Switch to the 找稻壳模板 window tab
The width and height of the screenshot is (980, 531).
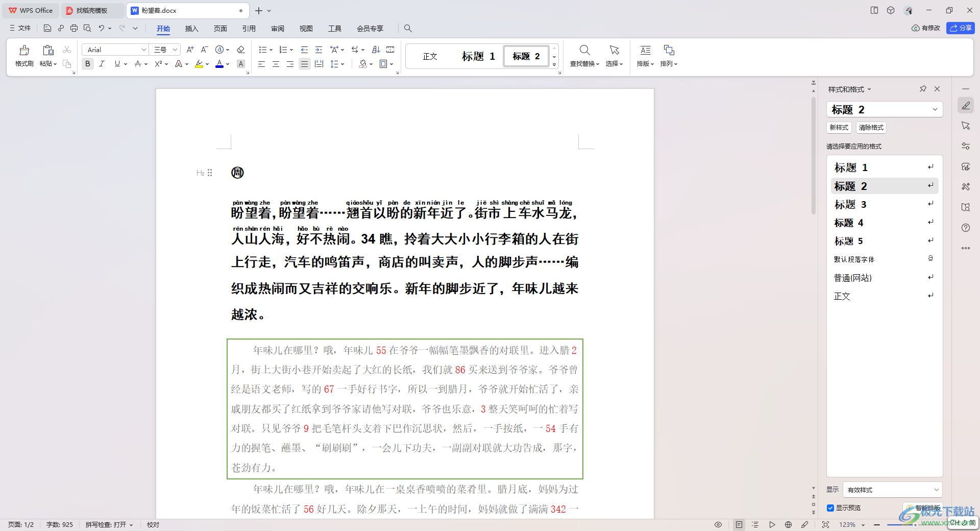click(x=92, y=10)
